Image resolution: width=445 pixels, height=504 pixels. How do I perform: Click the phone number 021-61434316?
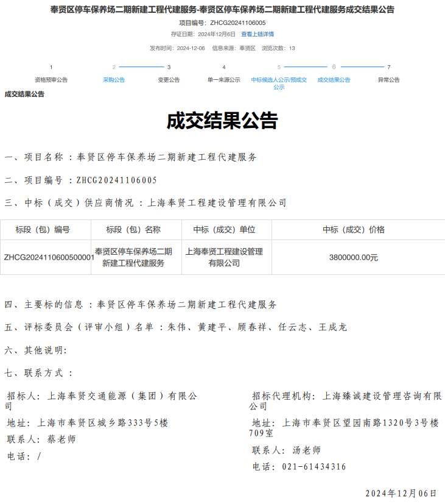tap(314, 467)
